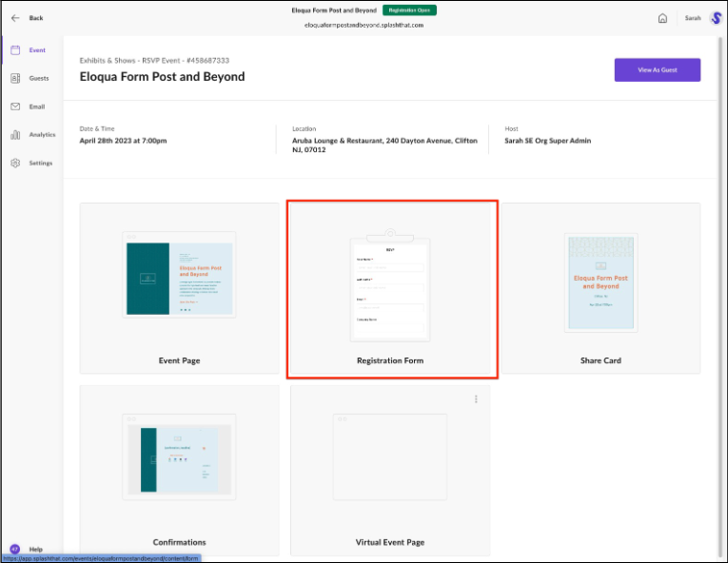Click the April 28th 2023 date text
This screenshot has width=728, height=563.
coord(123,141)
